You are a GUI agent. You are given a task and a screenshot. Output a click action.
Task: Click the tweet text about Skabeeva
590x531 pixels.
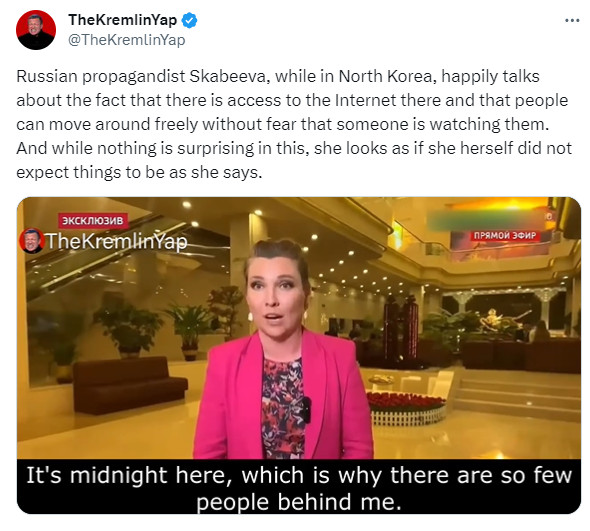tap(294, 124)
